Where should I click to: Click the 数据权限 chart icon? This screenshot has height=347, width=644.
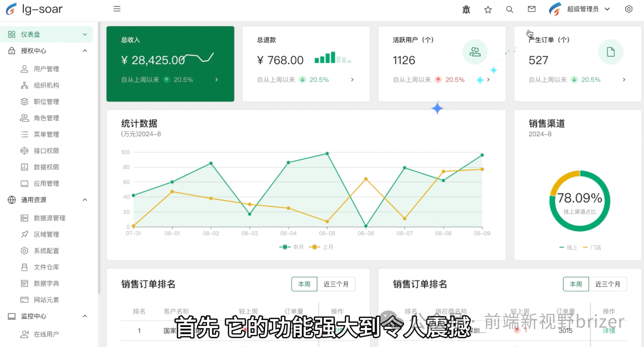(24, 167)
